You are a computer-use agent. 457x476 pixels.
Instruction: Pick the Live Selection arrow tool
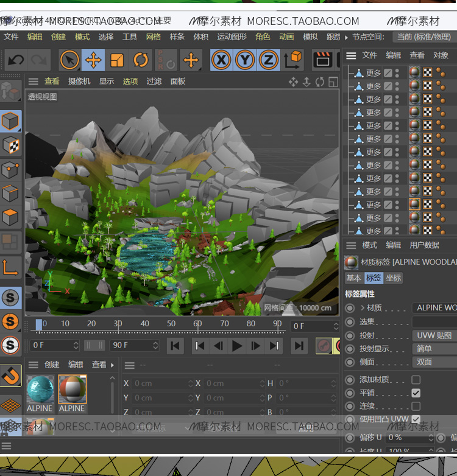[69, 60]
